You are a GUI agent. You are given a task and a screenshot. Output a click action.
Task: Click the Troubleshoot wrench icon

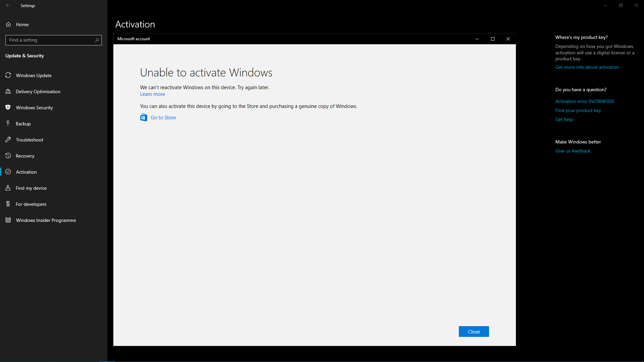[8, 140]
